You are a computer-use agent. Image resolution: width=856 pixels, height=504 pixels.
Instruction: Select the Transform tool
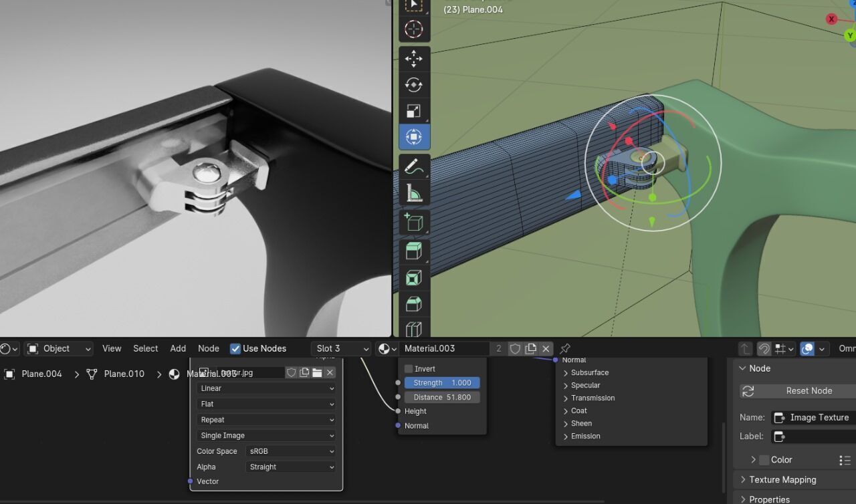[414, 137]
